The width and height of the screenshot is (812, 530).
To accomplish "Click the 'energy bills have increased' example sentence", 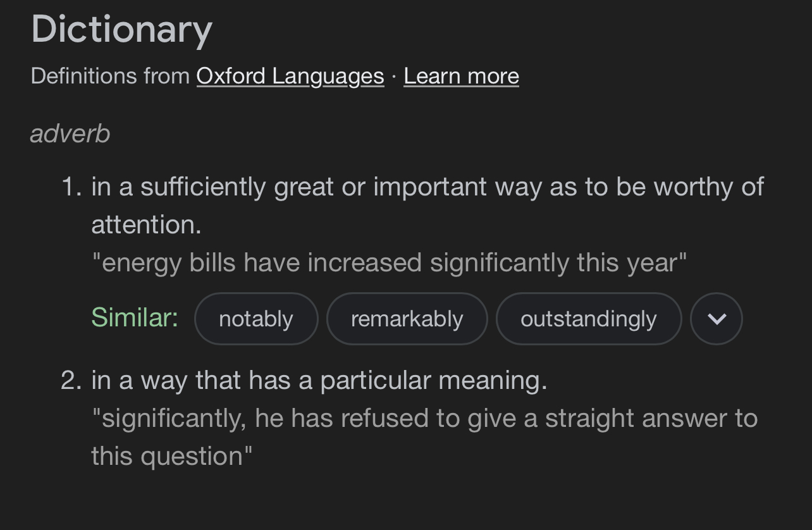I will (x=388, y=262).
